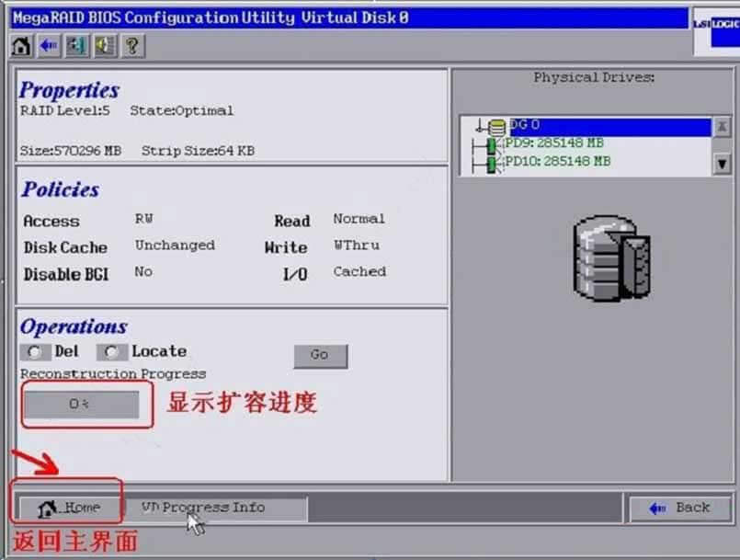Viewport: 740px width, 560px height.
Task: Select the Del radio button
Action: [35, 351]
